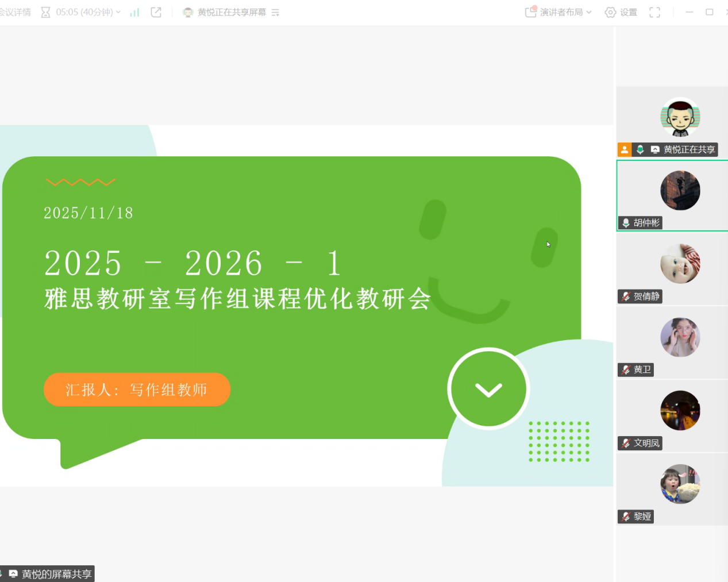The width and height of the screenshot is (728, 582).
Task: Click the 演讲者布局 layout icon
Action: point(530,12)
